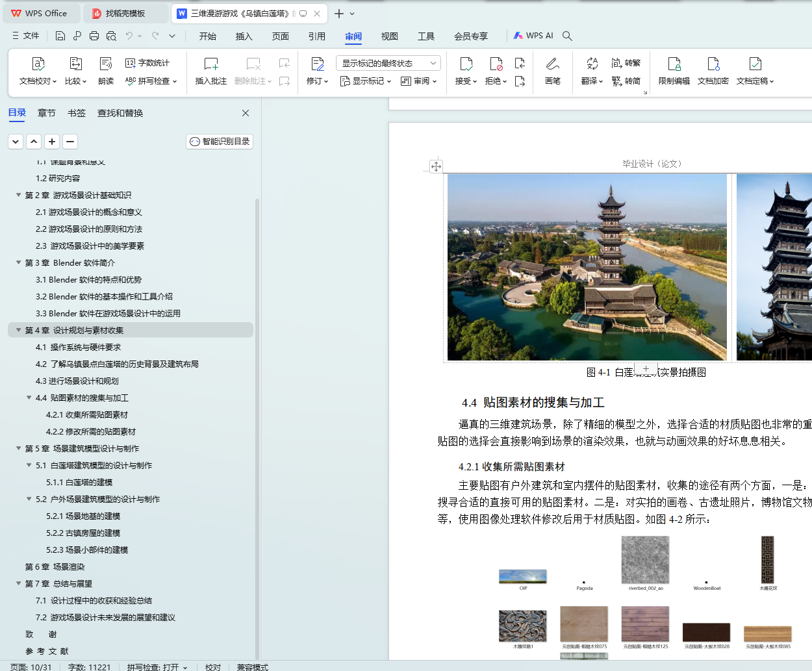Toggle 修订 track changes

pyautogui.click(x=317, y=64)
